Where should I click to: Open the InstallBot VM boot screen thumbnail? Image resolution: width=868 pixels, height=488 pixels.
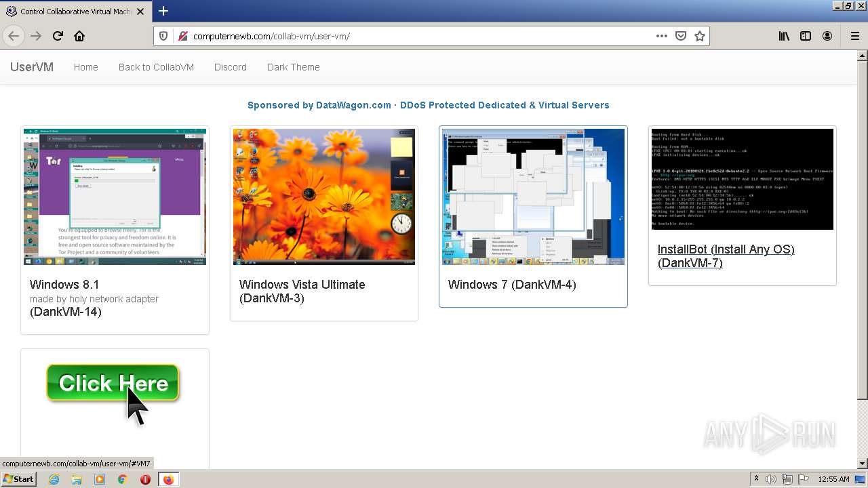click(x=743, y=179)
